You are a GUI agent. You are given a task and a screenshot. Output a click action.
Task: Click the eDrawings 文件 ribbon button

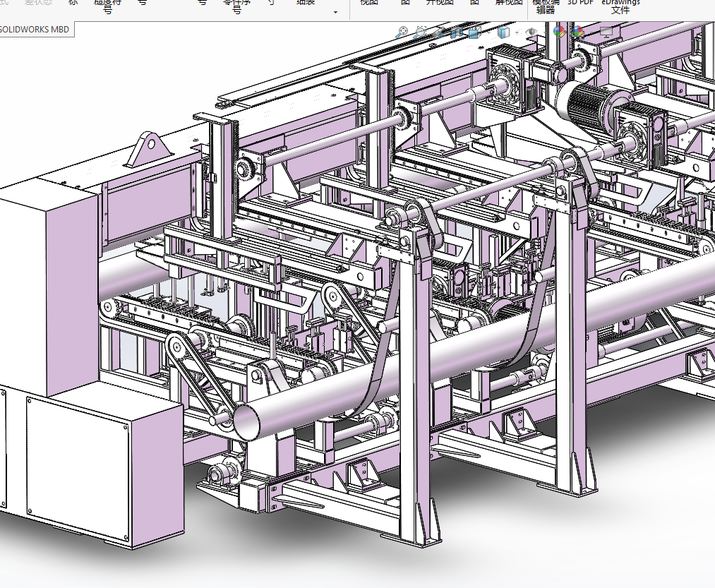620,6
